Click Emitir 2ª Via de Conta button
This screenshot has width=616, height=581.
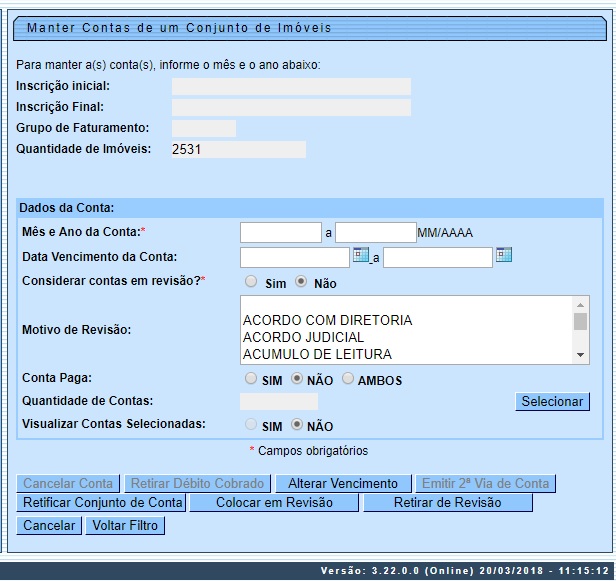tap(485, 483)
